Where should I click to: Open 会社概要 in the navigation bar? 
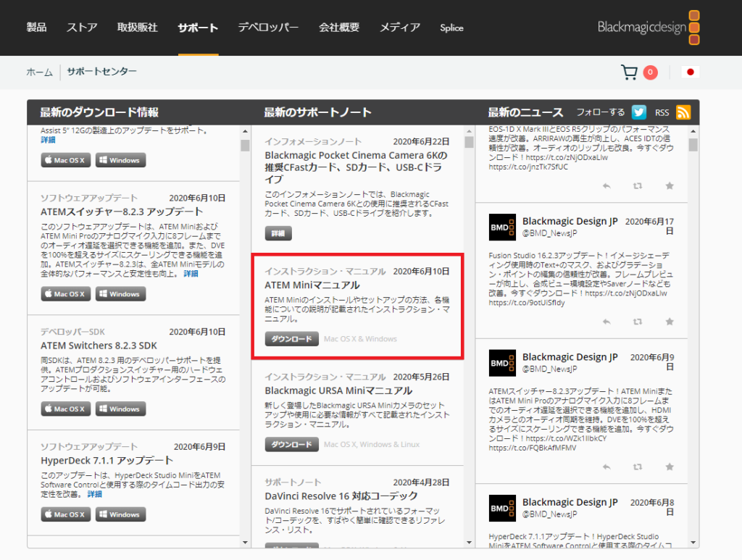click(339, 28)
